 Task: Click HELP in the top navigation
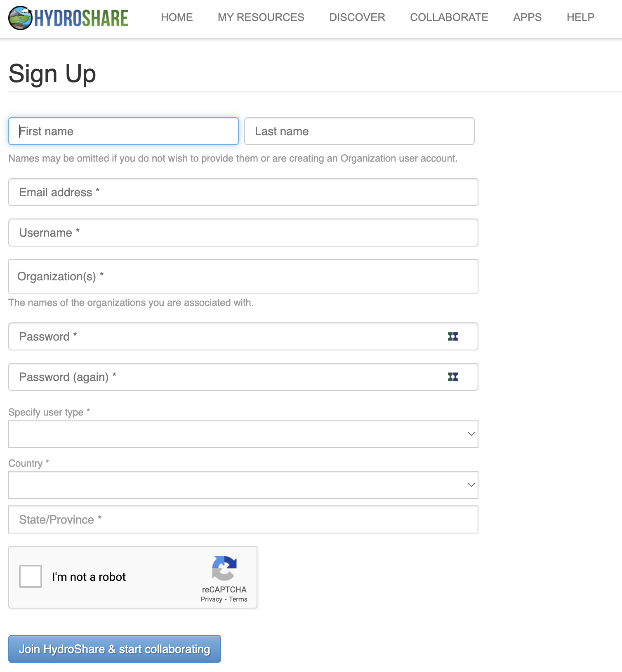tap(580, 17)
